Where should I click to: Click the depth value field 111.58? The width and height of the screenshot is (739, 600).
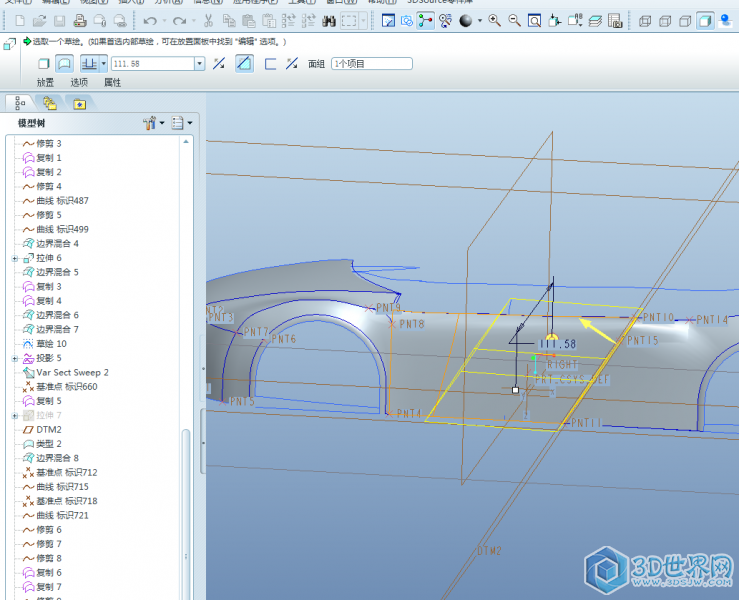(x=153, y=64)
